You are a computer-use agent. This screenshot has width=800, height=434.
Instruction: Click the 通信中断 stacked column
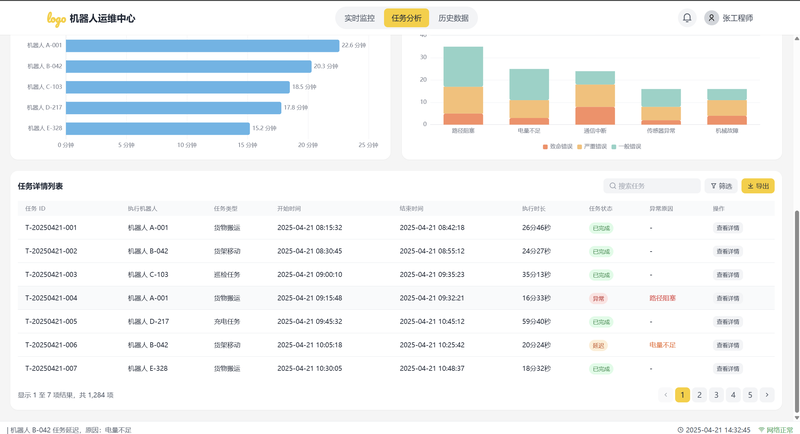(595, 98)
